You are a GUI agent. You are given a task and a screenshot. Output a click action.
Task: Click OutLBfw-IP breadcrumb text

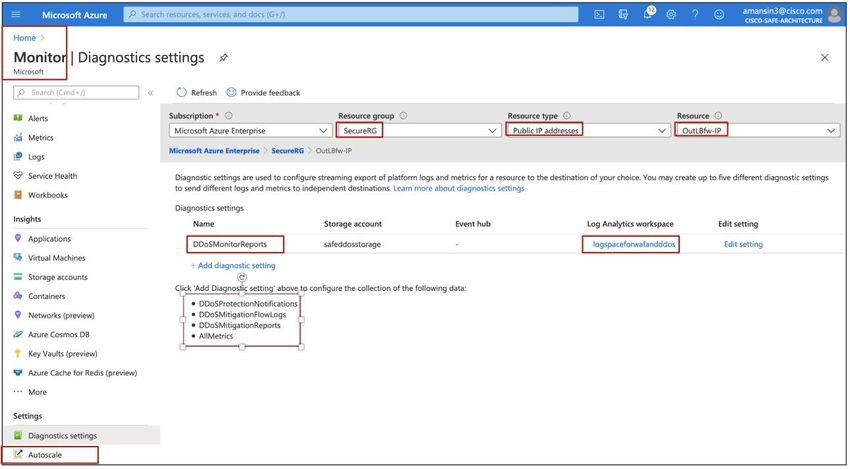click(x=333, y=151)
